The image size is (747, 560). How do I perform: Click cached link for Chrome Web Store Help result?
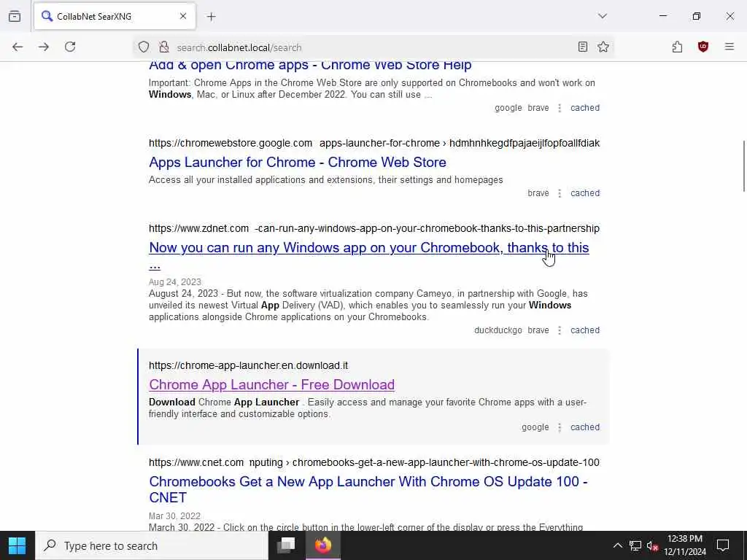(x=585, y=108)
